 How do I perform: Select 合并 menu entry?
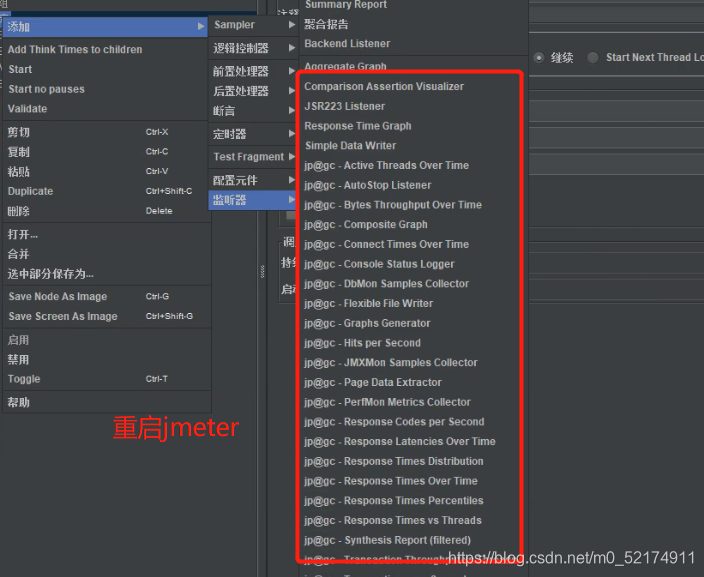105,254
